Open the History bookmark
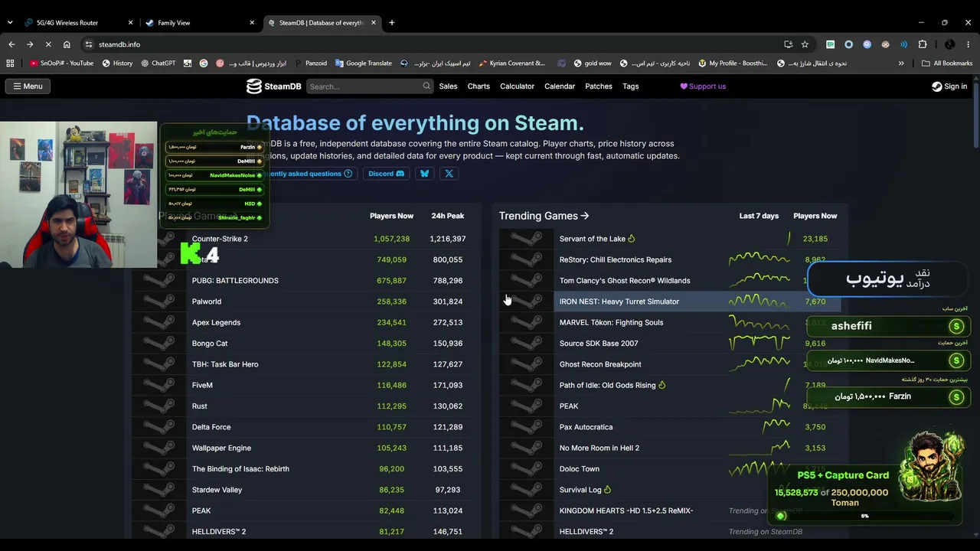Image resolution: width=980 pixels, height=551 pixels. 117,64
